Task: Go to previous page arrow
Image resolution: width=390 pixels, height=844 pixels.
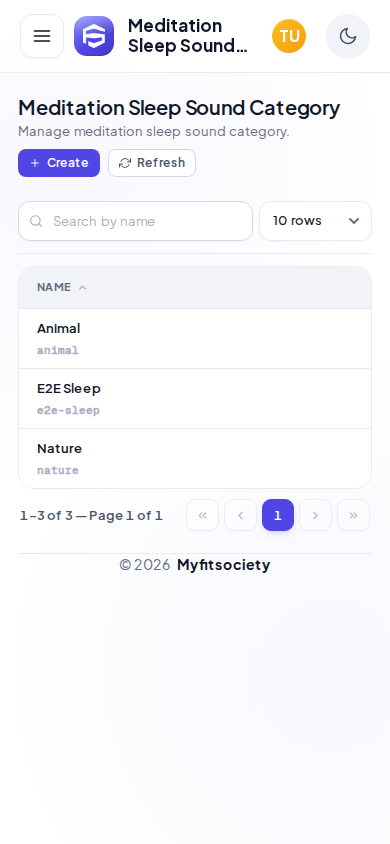Action: point(240,515)
